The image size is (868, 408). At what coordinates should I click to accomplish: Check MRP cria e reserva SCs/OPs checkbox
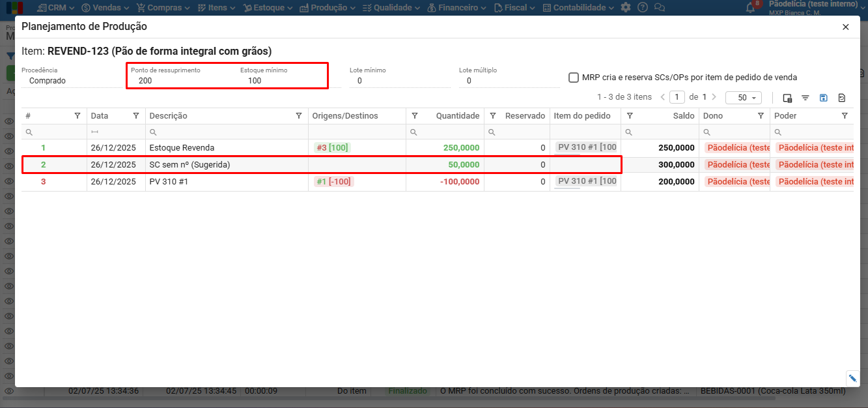(x=574, y=77)
